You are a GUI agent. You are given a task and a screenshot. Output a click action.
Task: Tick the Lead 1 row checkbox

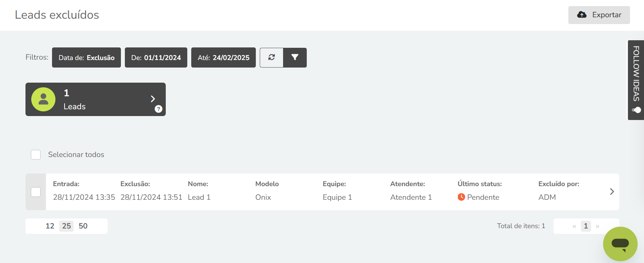pos(36,192)
